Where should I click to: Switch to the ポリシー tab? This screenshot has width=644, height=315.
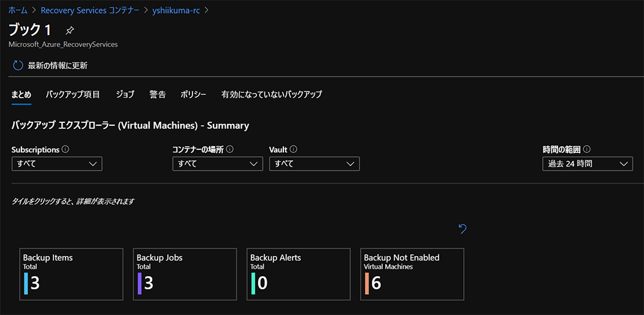(193, 95)
